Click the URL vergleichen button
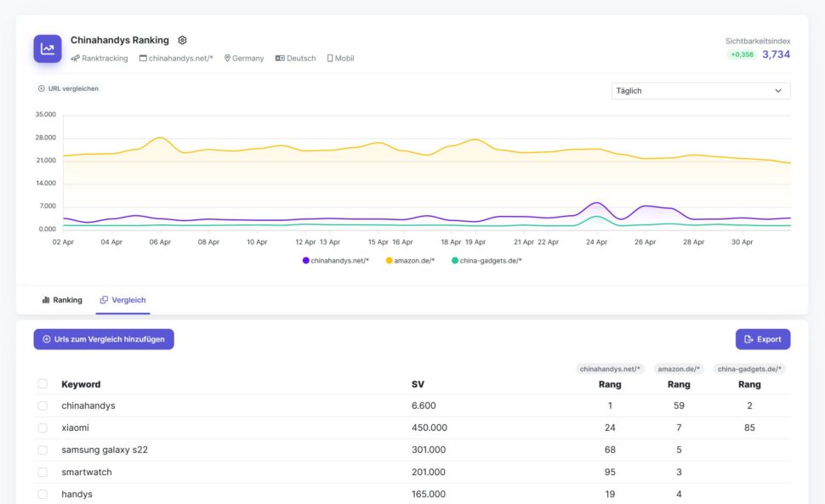 (68, 88)
